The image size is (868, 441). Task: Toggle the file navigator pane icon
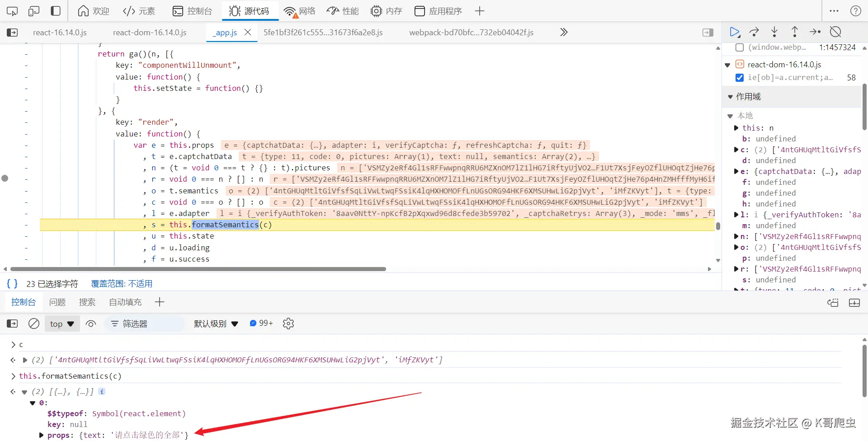(12, 33)
